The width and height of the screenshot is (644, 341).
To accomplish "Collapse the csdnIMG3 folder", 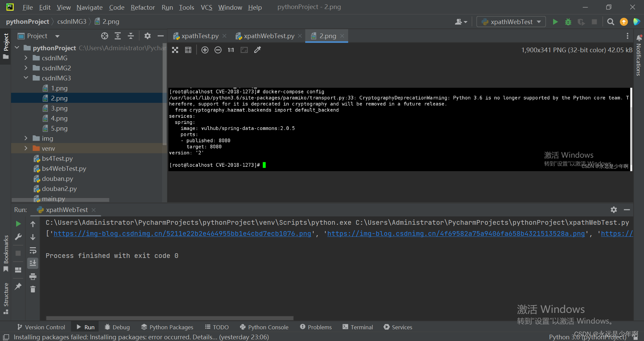I will click(x=26, y=78).
